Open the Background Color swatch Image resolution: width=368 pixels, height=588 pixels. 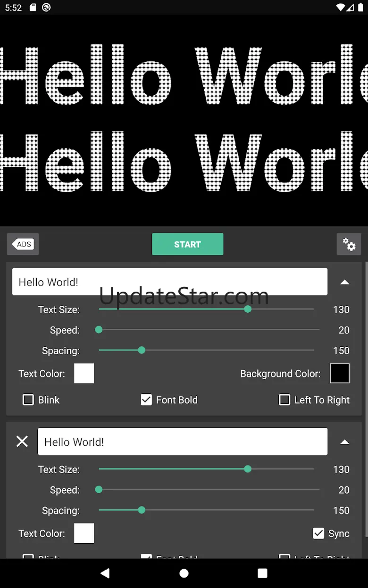340,373
